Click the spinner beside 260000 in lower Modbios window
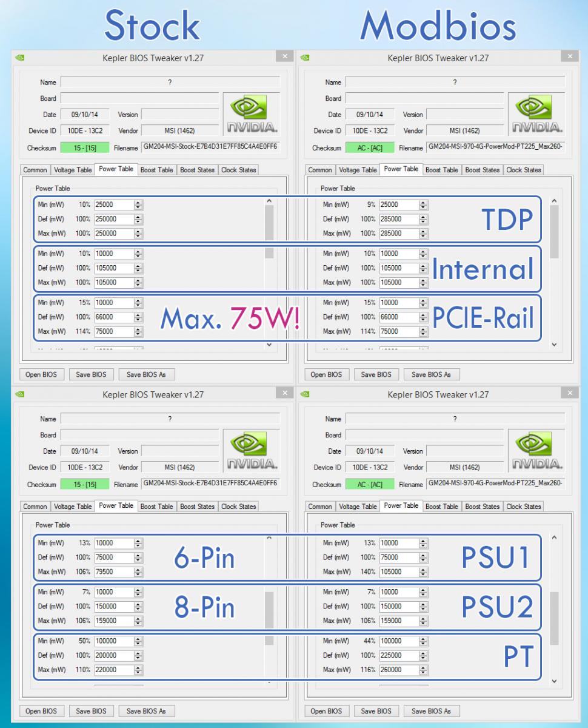The width and height of the screenshot is (588, 728). [424, 670]
